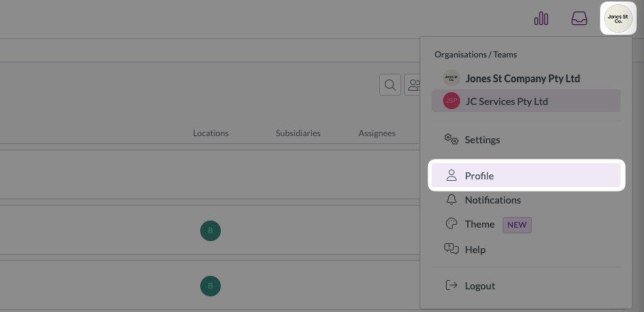Click the Profile person icon
644x312 pixels.
[x=451, y=176]
